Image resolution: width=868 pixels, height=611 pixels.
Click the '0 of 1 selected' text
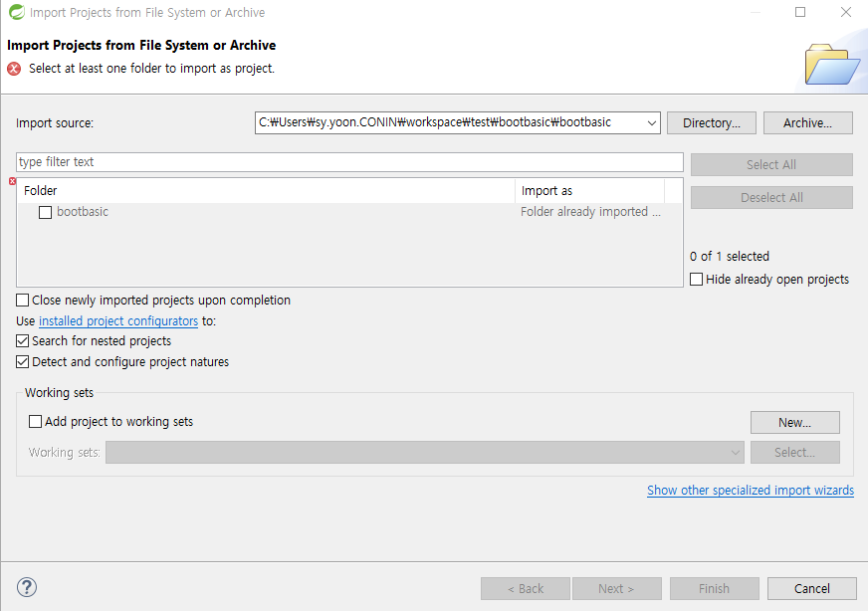[x=730, y=257]
